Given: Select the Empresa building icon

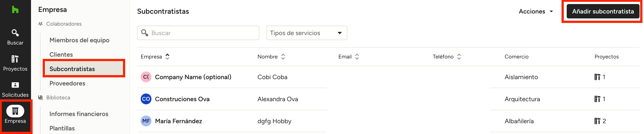Looking at the screenshot, I should [15, 111].
